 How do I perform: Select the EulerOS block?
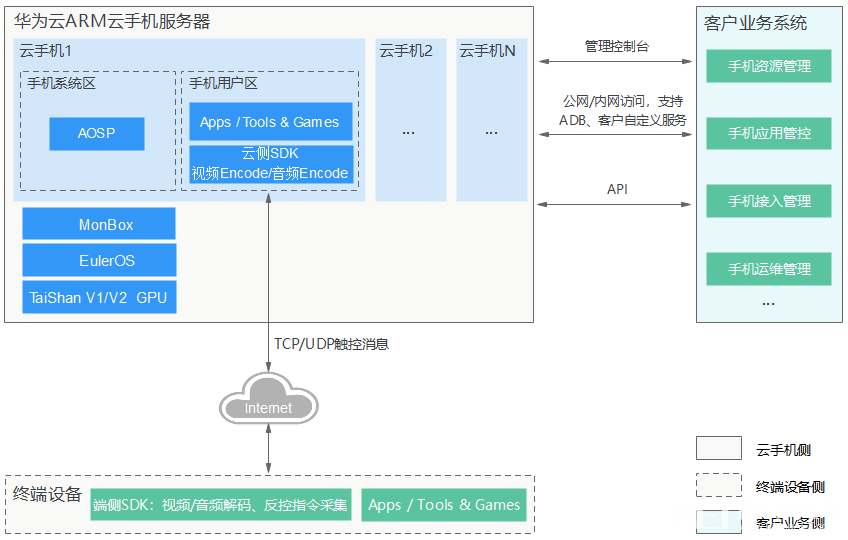point(99,260)
